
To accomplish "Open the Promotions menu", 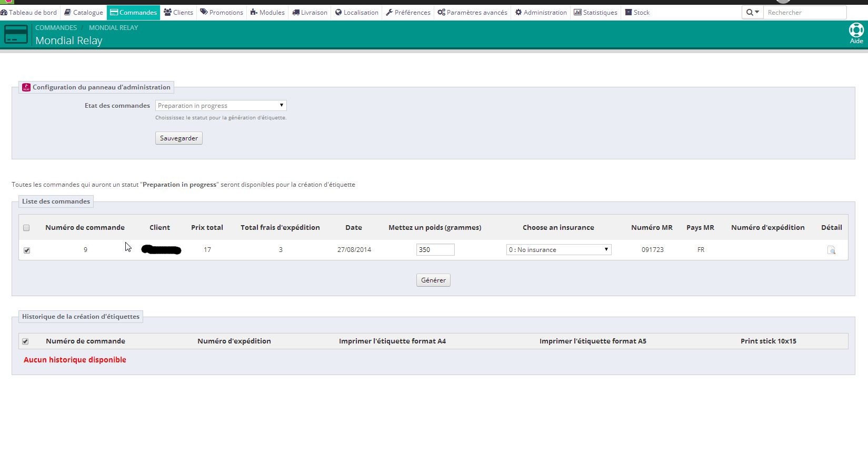I will [x=222, y=12].
